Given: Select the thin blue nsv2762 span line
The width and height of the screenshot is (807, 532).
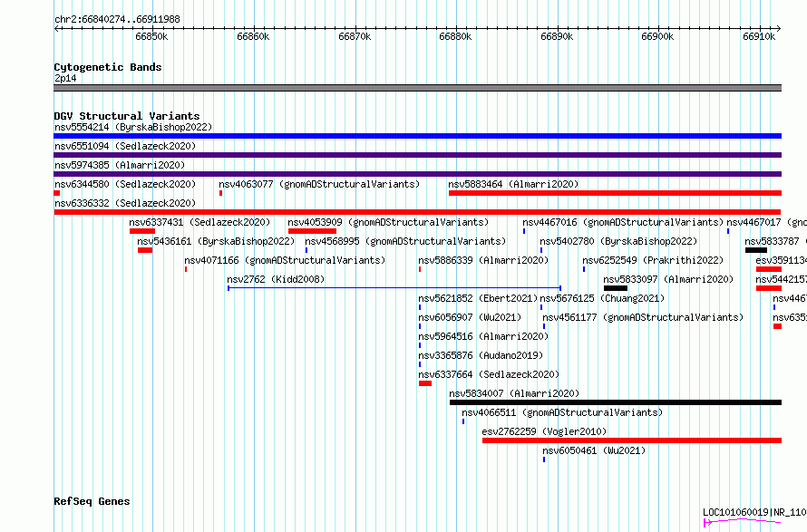Looking at the screenshot, I should 394,288.
